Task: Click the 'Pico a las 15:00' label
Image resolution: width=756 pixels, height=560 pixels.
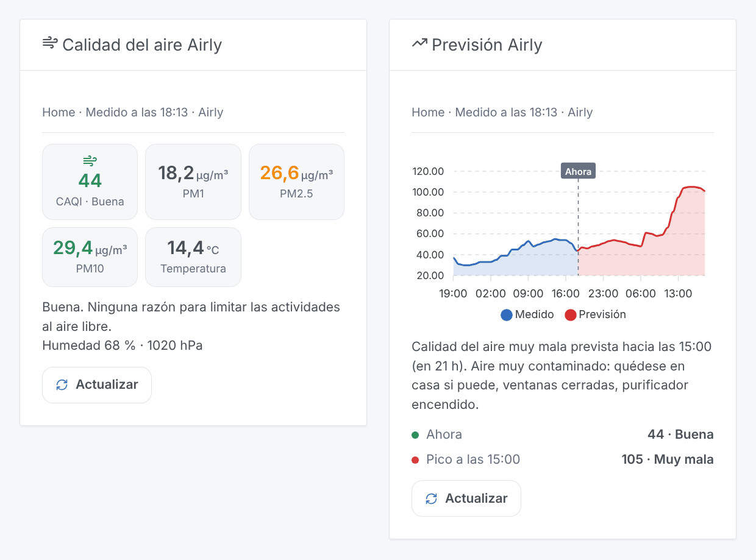Action: click(473, 459)
